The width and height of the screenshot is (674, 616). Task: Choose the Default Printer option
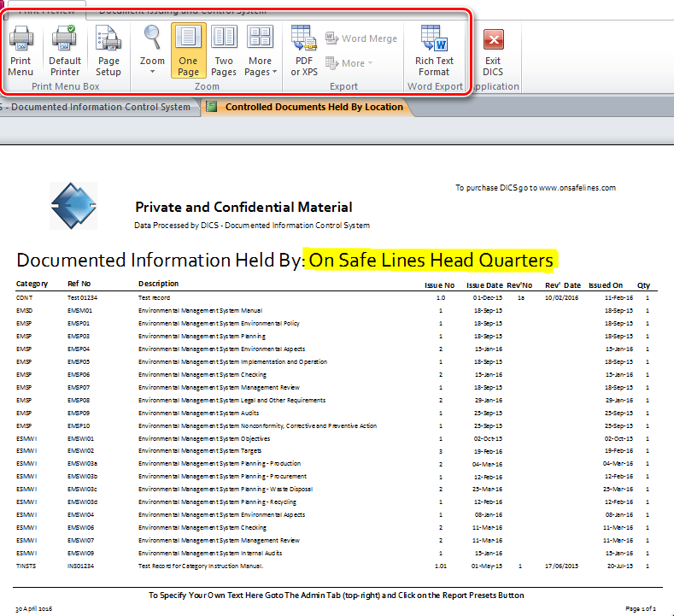click(64, 50)
